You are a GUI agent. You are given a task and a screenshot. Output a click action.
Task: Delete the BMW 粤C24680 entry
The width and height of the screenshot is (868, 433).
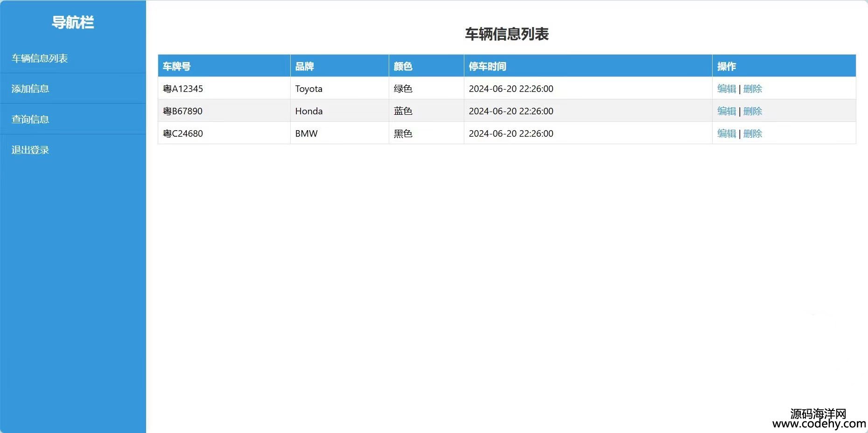(752, 133)
